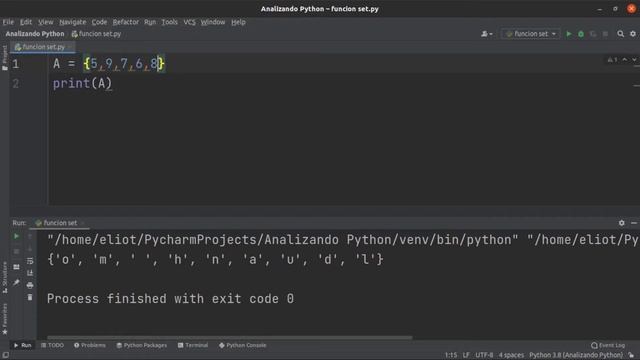Open the Problems tool window
Image resolution: width=640 pixels, height=360 pixels.
90,345
